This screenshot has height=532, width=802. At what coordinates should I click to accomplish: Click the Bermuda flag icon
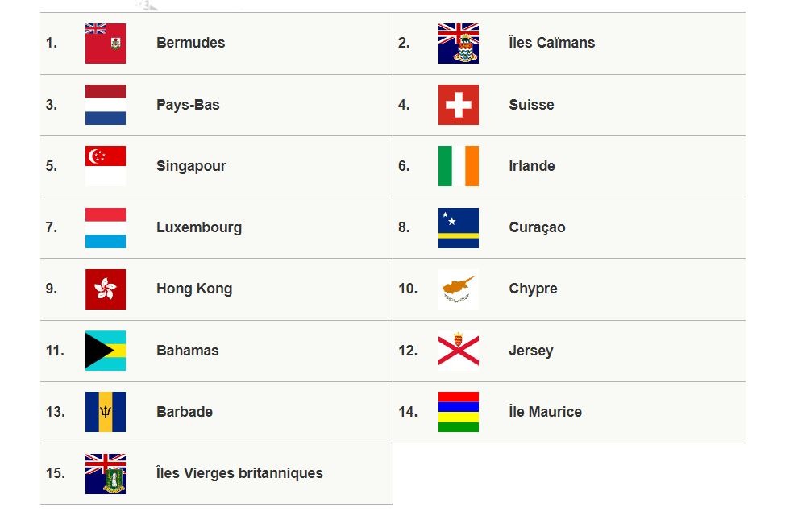point(106,44)
